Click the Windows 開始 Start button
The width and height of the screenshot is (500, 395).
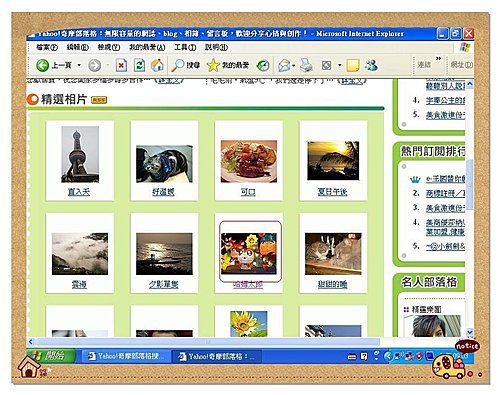click(52, 356)
